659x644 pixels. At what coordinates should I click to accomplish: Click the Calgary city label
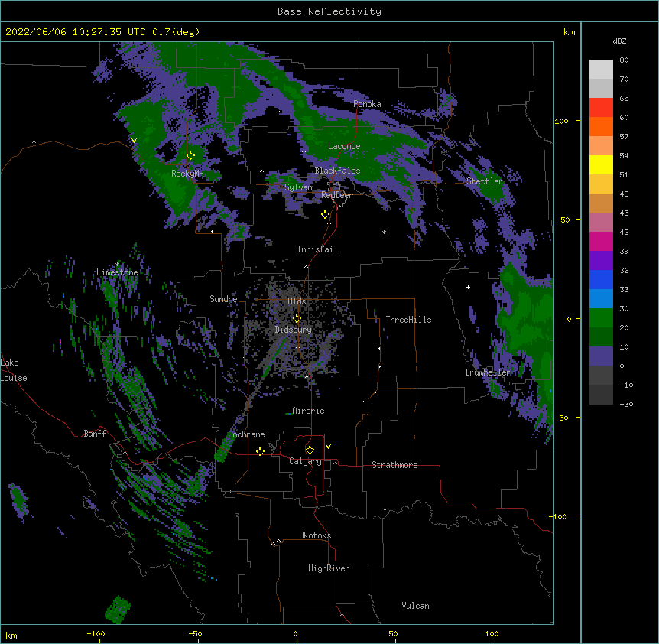306,461
